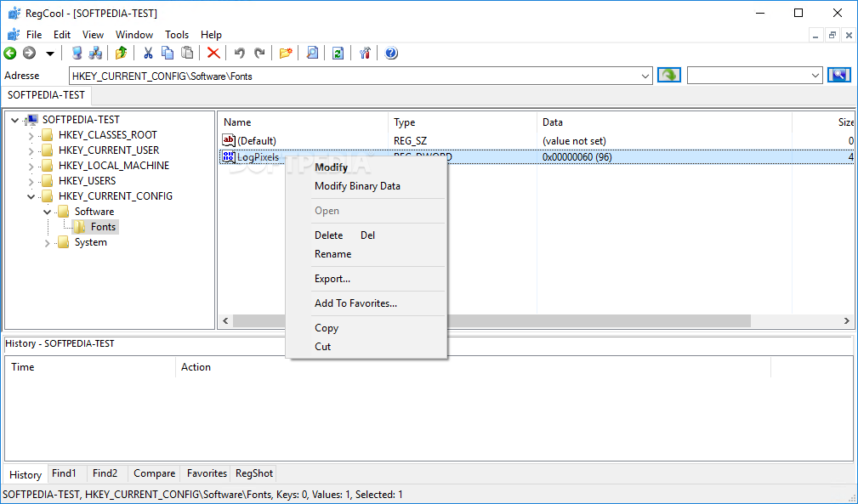Click the Copy toolbar icon
Image resolution: width=858 pixels, height=504 pixels.
[168, 53]
